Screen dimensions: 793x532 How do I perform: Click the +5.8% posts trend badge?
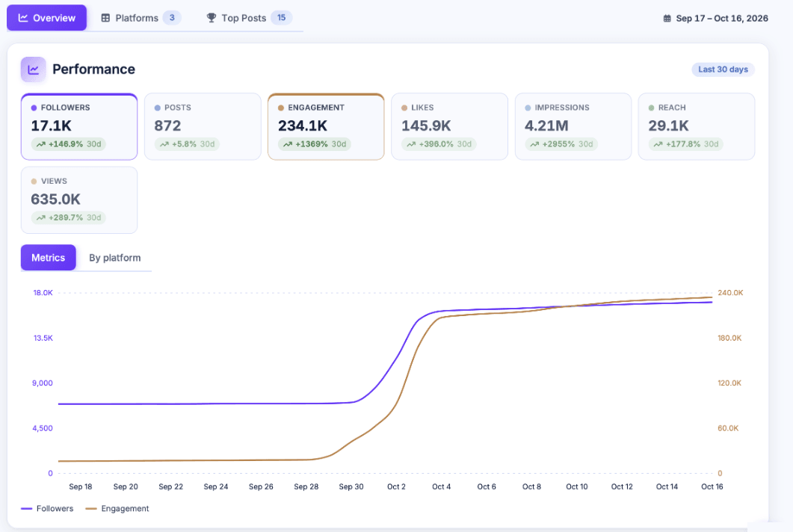pos(187,144)
